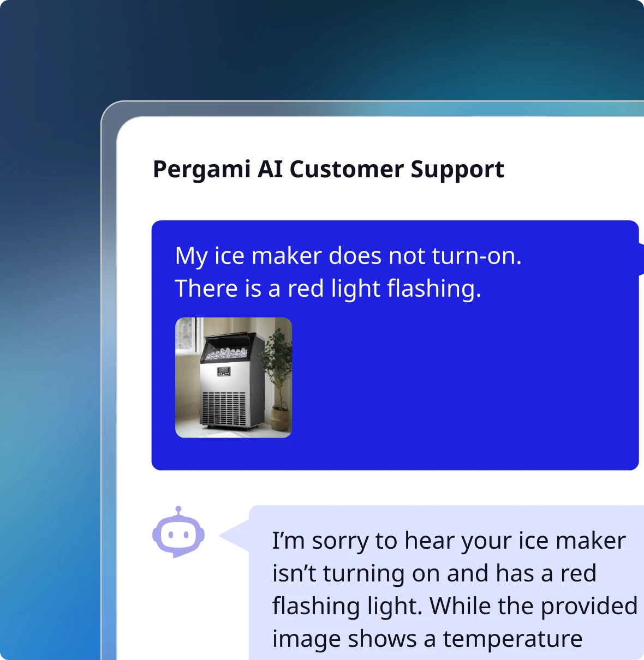Click the words "flashing light" in the bot reply

(347, 606)
